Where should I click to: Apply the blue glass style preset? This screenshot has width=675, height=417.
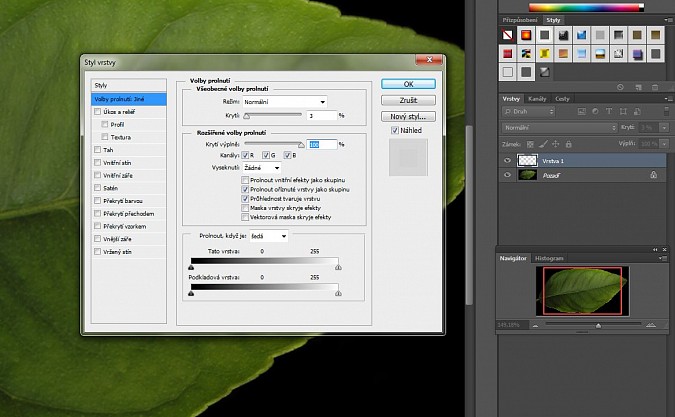582,35
